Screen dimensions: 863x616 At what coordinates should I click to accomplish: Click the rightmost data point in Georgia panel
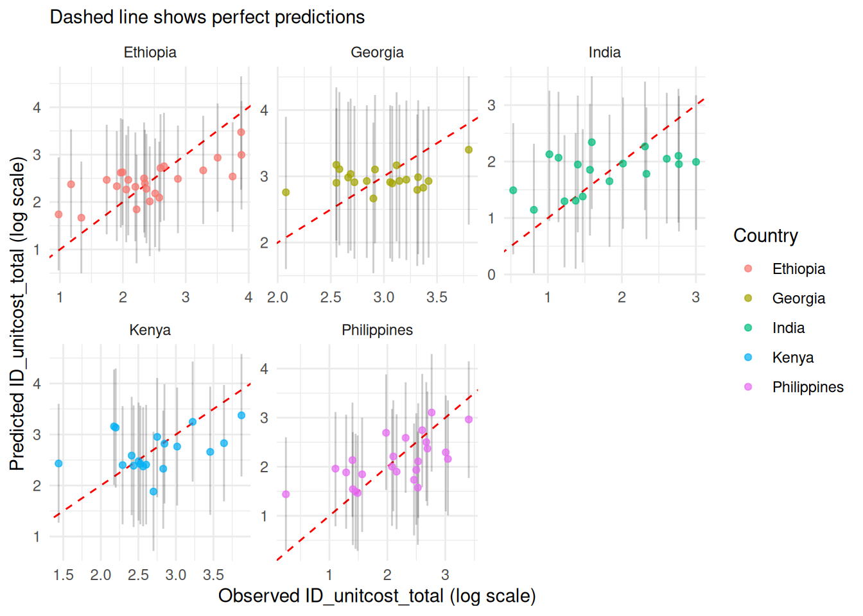pos(469,150)
